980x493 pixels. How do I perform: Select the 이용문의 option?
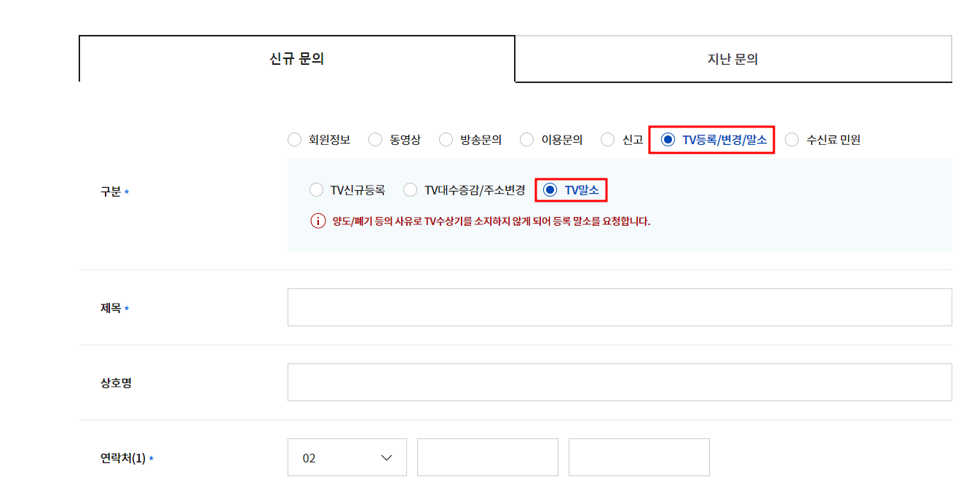coord(526,139)
